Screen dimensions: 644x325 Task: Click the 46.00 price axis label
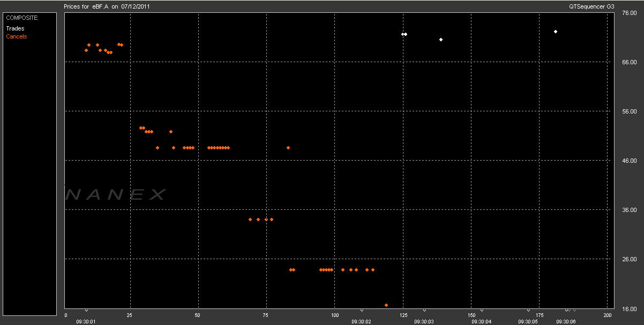(x=628, y=161)
